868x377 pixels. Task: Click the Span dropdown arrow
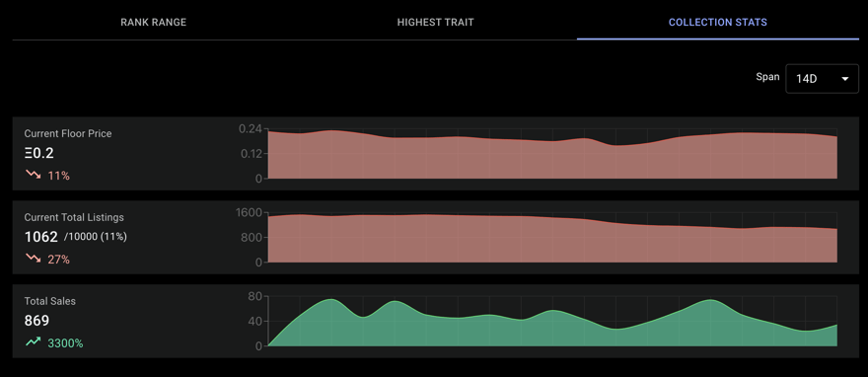pyautogui.click(x=844, y=79)
